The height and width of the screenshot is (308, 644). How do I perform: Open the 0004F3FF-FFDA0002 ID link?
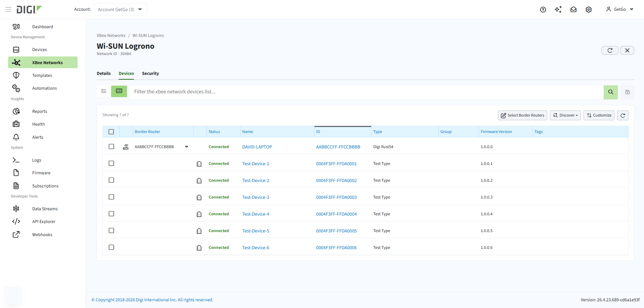336,180
